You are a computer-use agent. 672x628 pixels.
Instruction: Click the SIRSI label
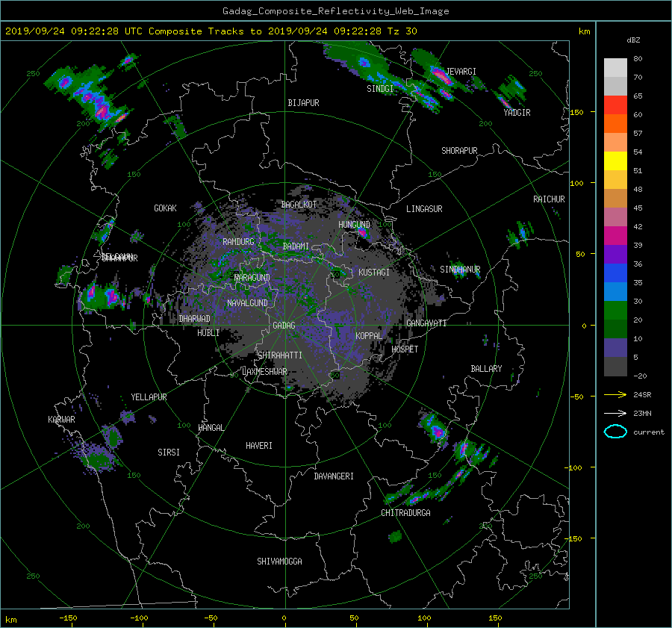[169, 453]
